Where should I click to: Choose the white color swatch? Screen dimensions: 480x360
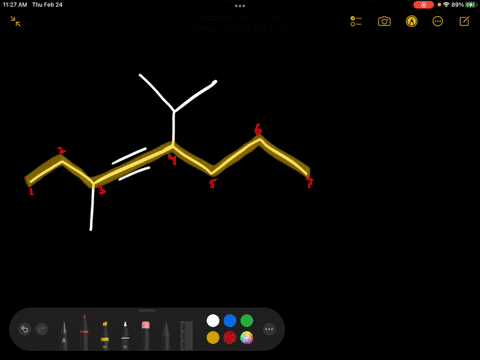[x=213, y=321]
